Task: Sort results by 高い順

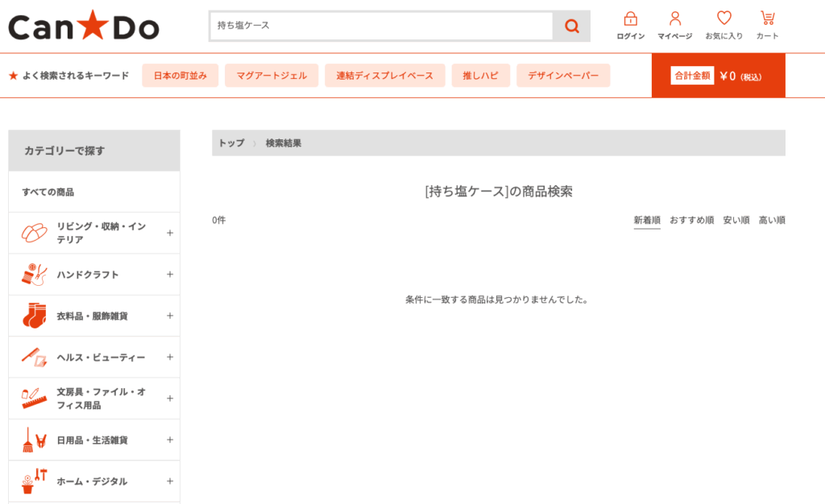Action: [772, 221]
